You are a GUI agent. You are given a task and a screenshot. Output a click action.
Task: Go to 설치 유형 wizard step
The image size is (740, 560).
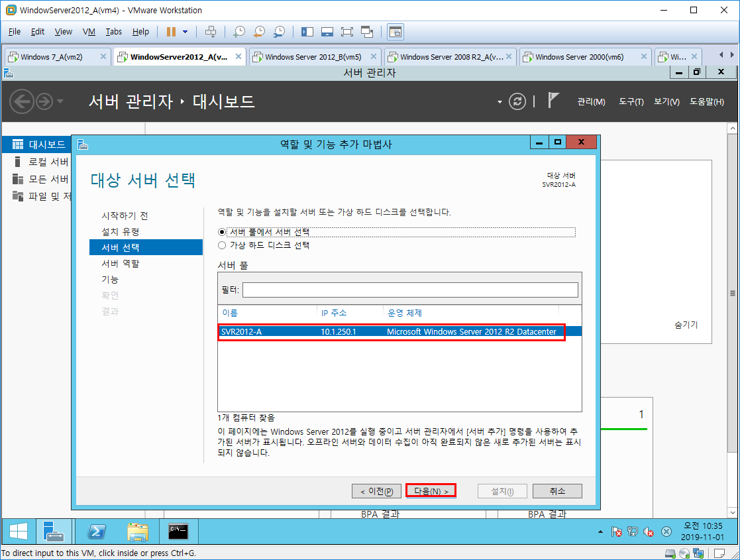121,232
